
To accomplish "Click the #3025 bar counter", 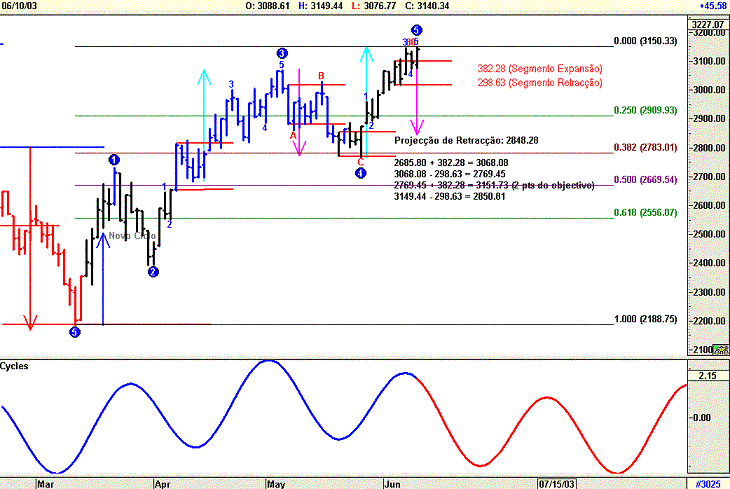I will (x=708, y=484).
